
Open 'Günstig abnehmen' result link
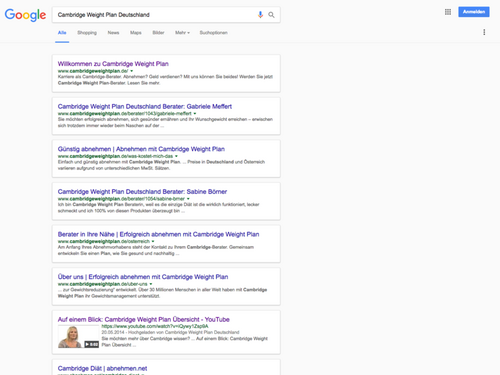click(141, 149)
